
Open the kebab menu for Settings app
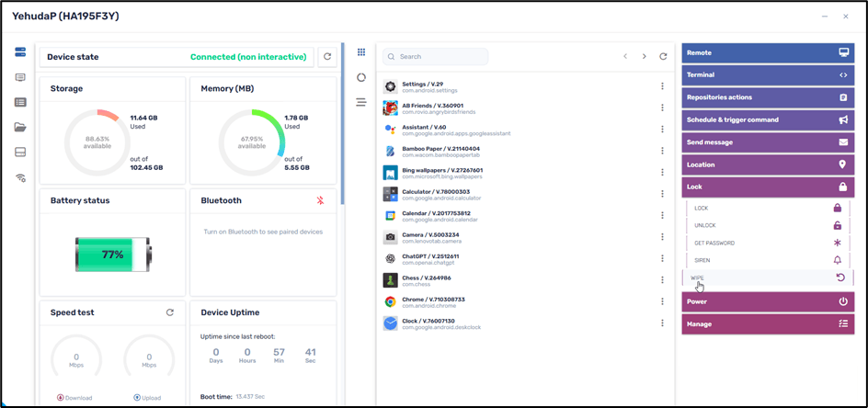(x=662, y=87)
